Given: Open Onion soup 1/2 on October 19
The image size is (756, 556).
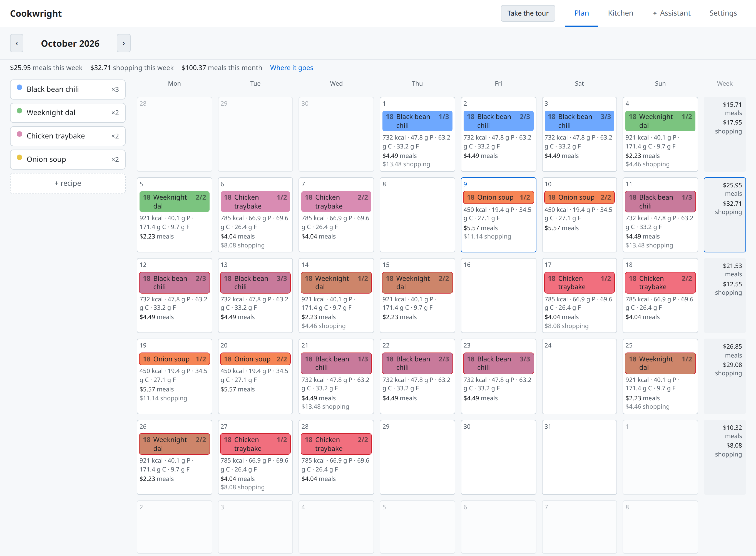Looking at the screenshot, I should point(174,359).
